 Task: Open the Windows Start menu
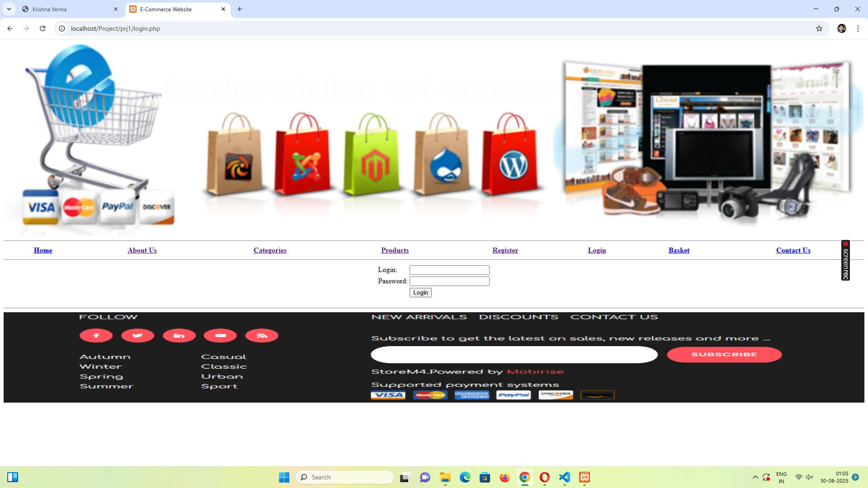pos(284,477)
